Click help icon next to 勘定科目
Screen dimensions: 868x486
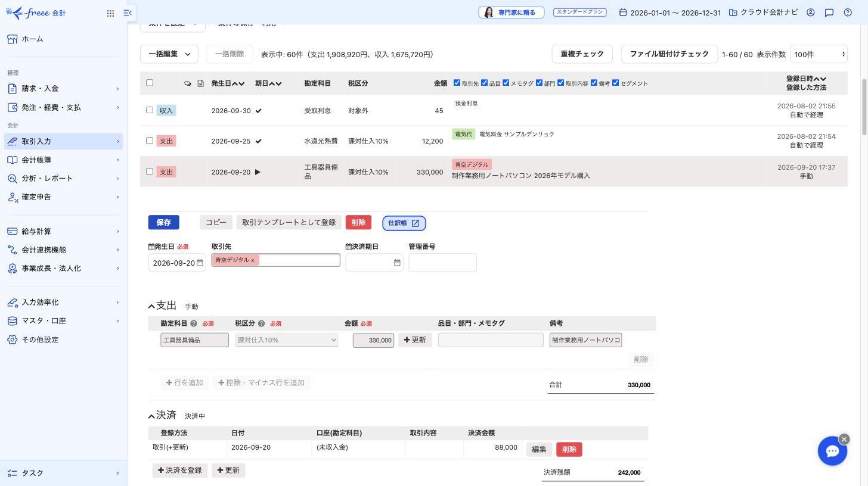(194, 323)
